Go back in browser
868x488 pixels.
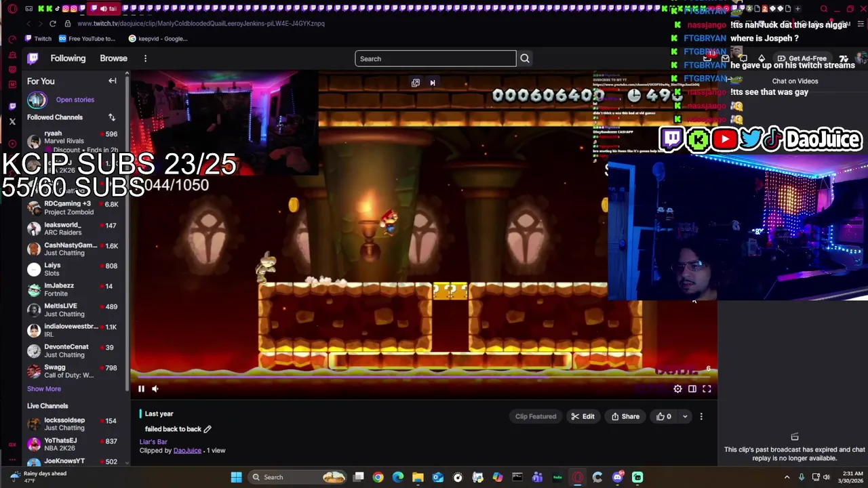click(28, 23)
